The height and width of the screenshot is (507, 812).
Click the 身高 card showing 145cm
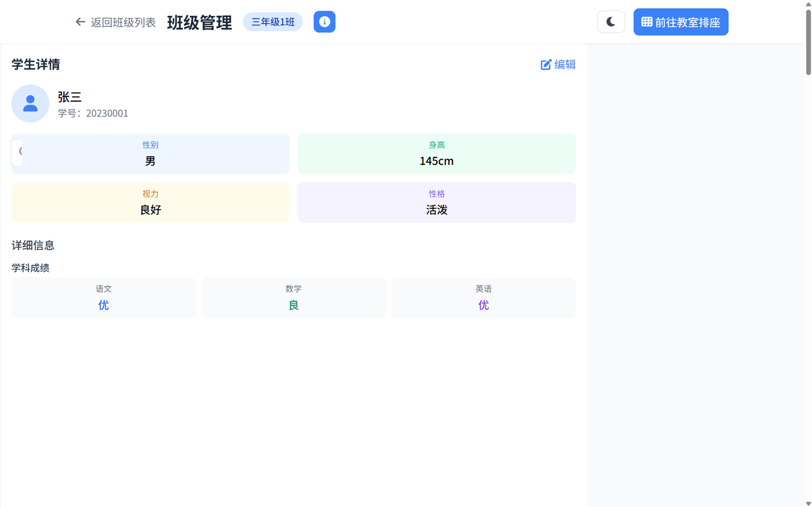coord(436,153)
